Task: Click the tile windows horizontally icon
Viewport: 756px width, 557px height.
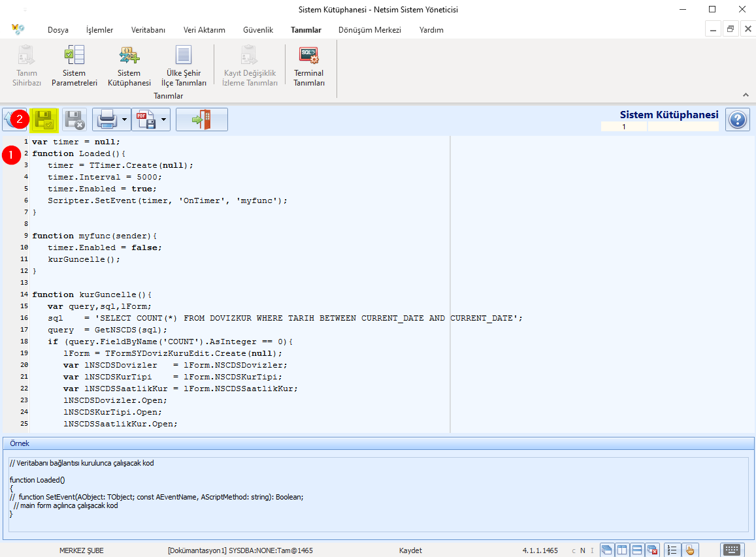Action: tap(637, 550)
